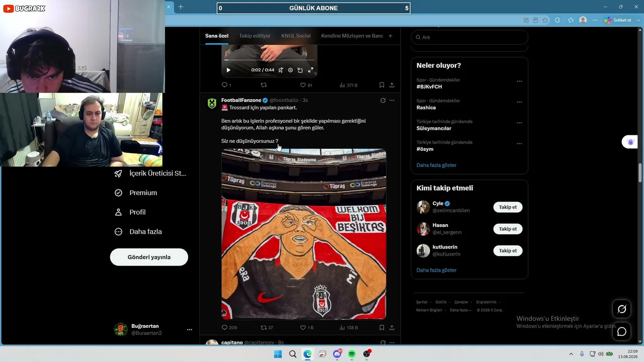Viewport: 644px width, 362px height.
Task: Open the Şartlar footer link
Action: click(422, 302)
